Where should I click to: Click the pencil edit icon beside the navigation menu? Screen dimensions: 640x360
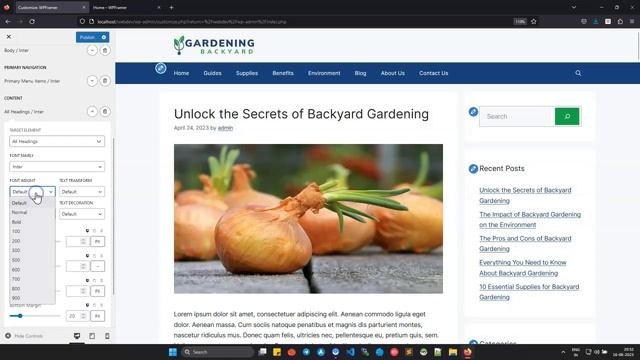tap(161, 68)
